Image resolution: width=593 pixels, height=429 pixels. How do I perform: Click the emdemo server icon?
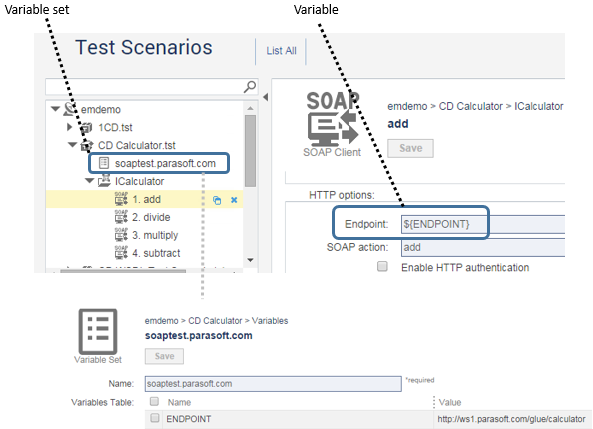70,109
